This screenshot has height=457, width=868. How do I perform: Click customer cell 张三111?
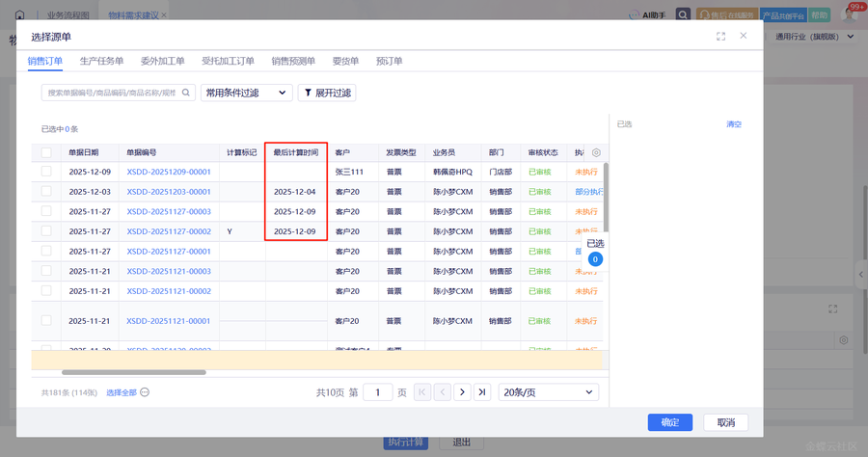point(349,172)
